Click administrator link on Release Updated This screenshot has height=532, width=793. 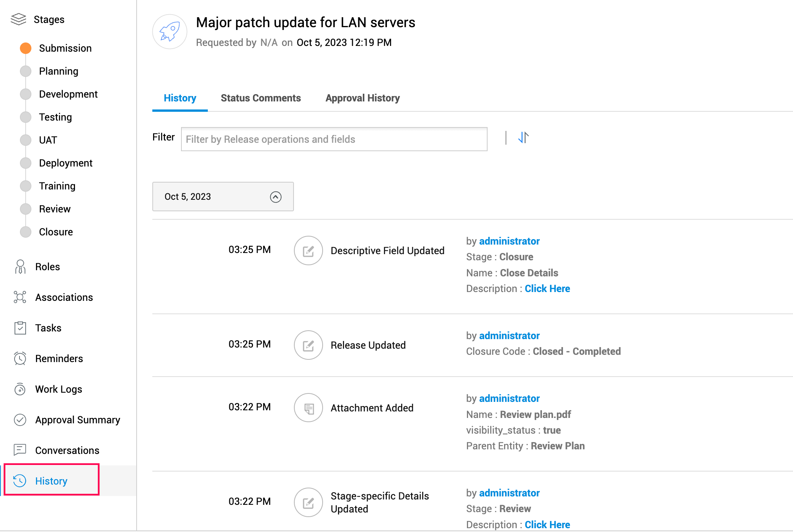pyautogui.click(x=509, y=336)
